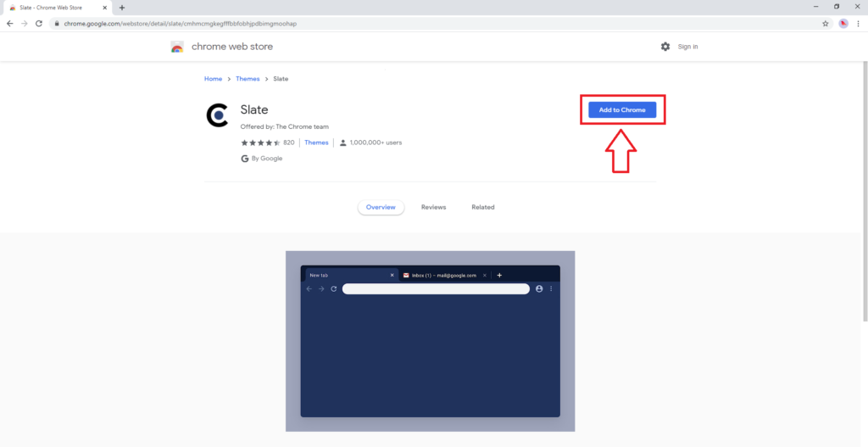This screenshot has width=868, height=447.
Task: Open Web Store settings gear
Action: tap(665, 47)
